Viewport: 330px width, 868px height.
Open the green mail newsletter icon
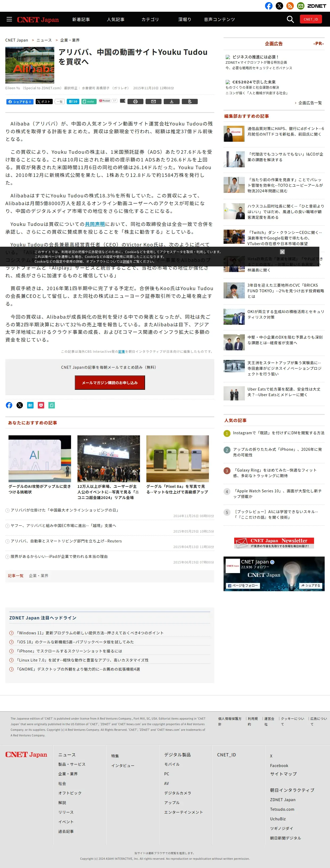pos(301,6)
